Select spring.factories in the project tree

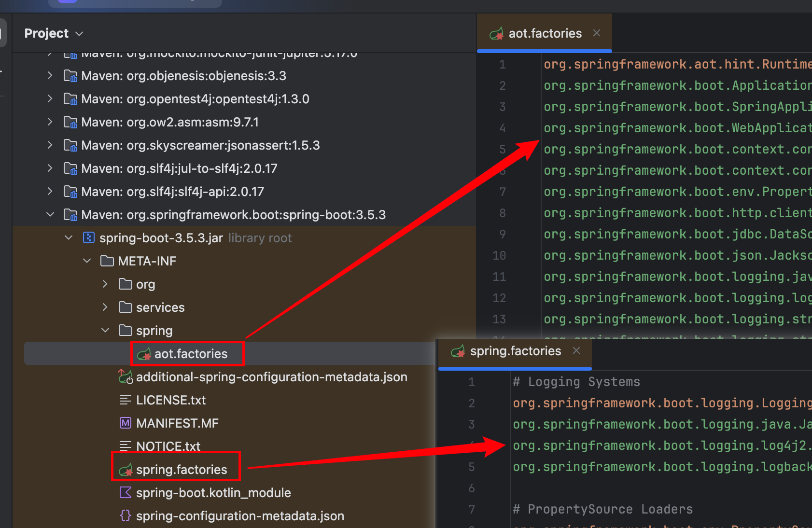[182, 470]
